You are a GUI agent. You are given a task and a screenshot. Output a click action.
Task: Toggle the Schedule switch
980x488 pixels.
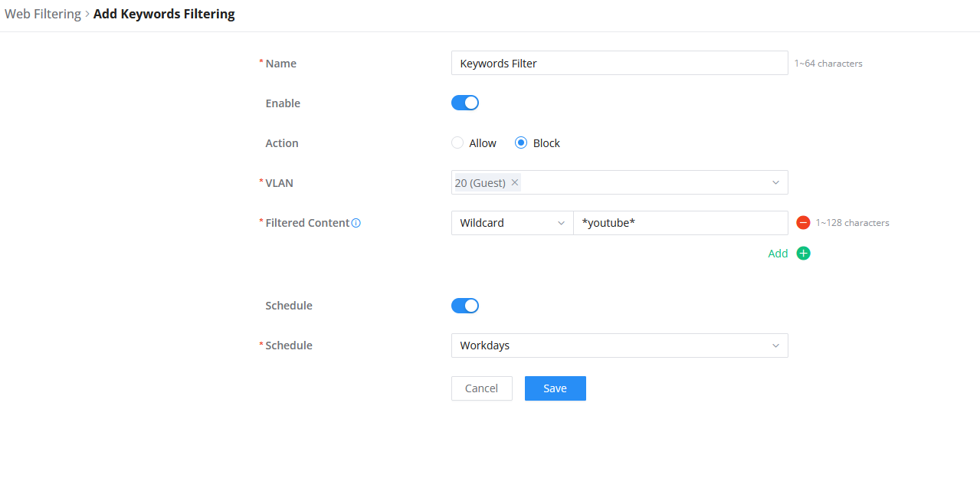465,306
